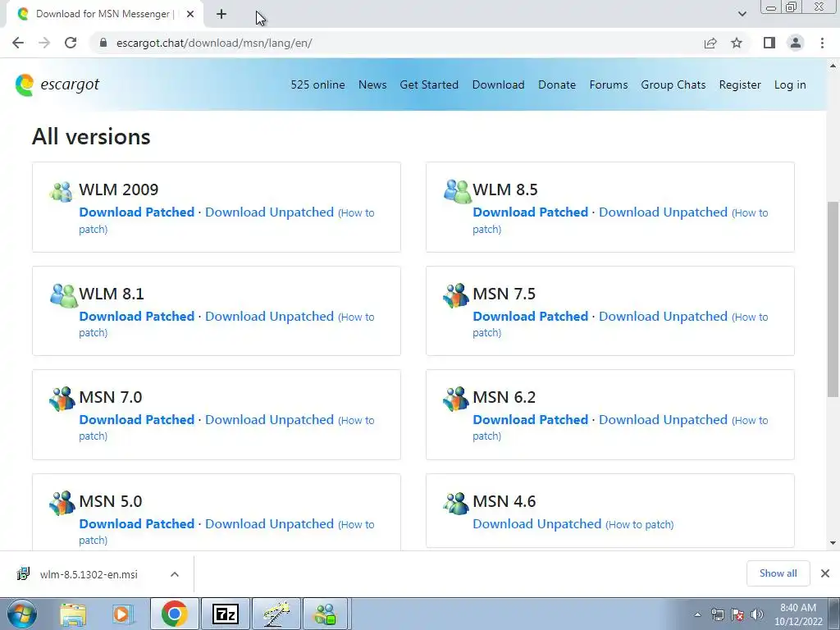Screen dimensions: 840x630
Task: Visit the Forums nav link
Action: click(609, 84)
